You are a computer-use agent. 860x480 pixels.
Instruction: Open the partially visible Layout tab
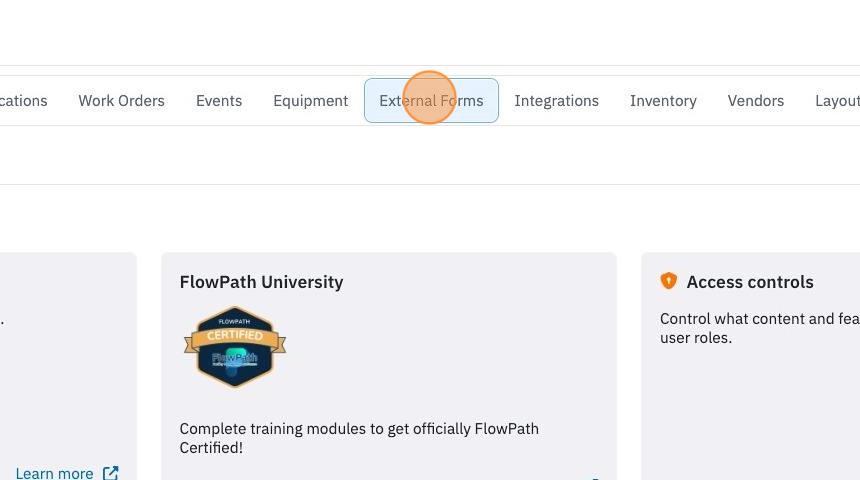pos(837,100)
